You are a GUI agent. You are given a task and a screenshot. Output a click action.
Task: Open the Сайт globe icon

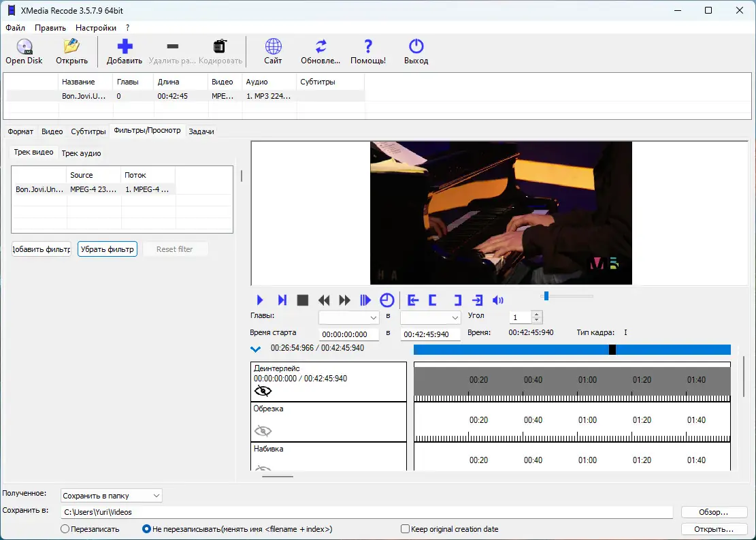click(x=273, y=47)
